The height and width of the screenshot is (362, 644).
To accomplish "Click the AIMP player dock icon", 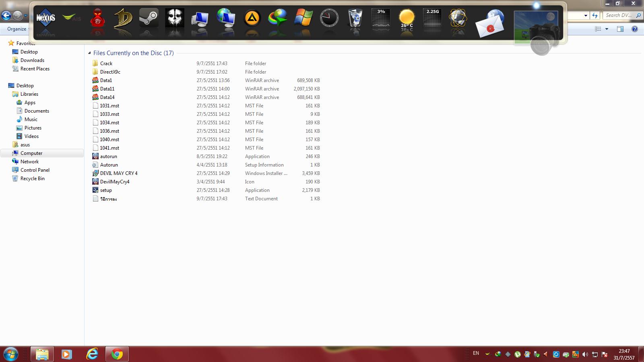I will (252, 19).
